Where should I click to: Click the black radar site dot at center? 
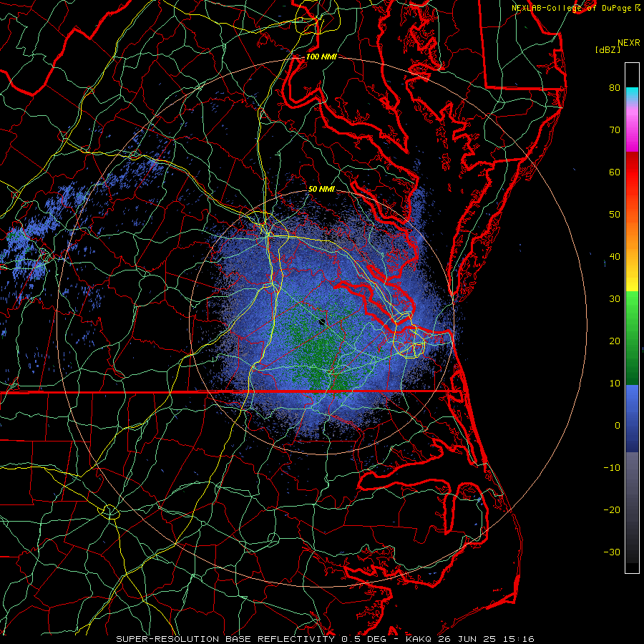click(323, 322)
